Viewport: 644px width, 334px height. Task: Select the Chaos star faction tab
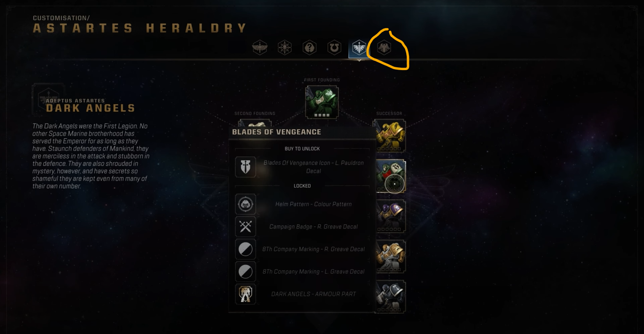pyautogui.click(x=285, y=48)
